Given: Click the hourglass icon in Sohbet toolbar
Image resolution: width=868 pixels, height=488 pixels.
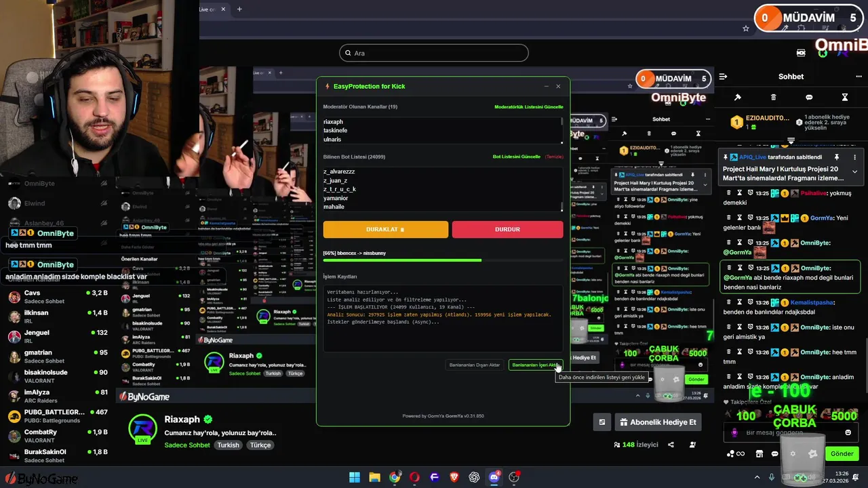Looking at the screenshot, I should tap(845, 98).
